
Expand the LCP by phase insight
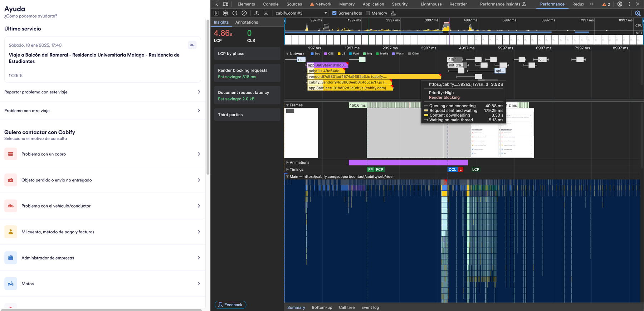pos(247,54)
